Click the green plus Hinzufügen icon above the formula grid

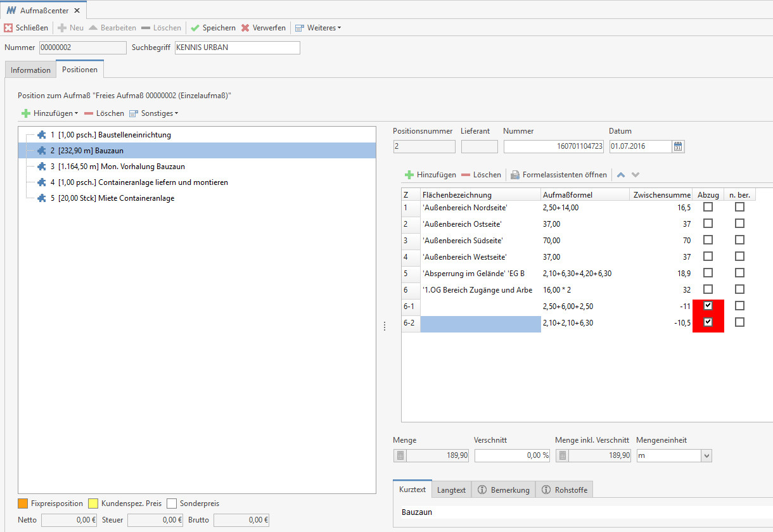(411, 174)
